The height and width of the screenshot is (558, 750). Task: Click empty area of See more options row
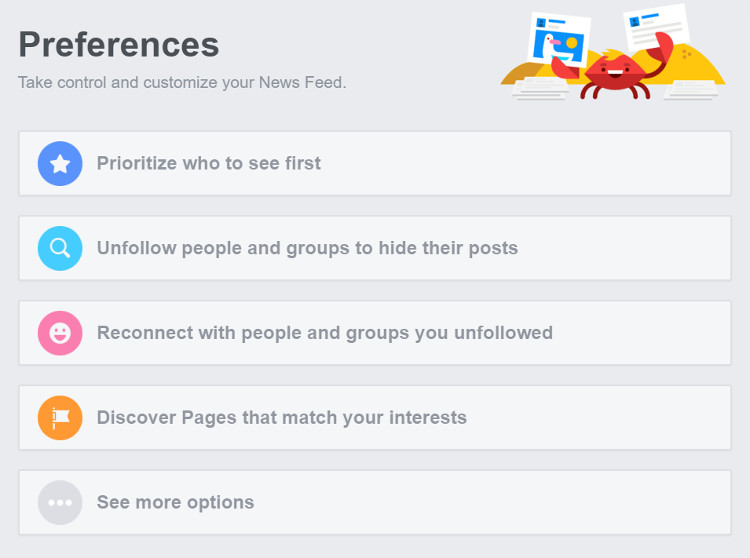coord(493,502)
